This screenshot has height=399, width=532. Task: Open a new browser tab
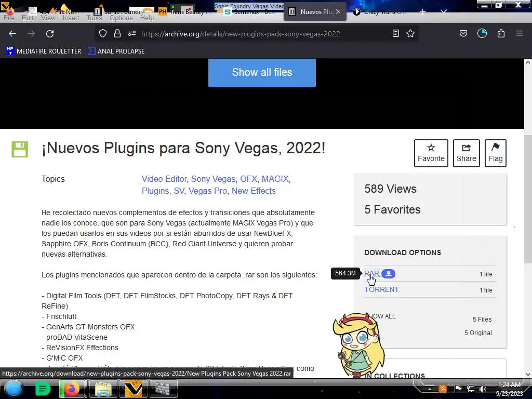tap(423, 12)
